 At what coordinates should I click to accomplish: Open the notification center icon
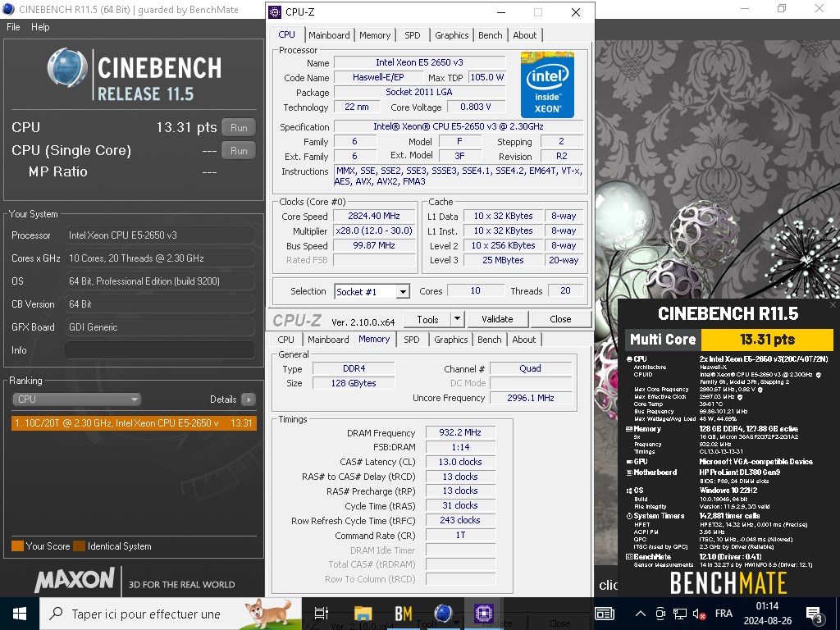point(815,614)
